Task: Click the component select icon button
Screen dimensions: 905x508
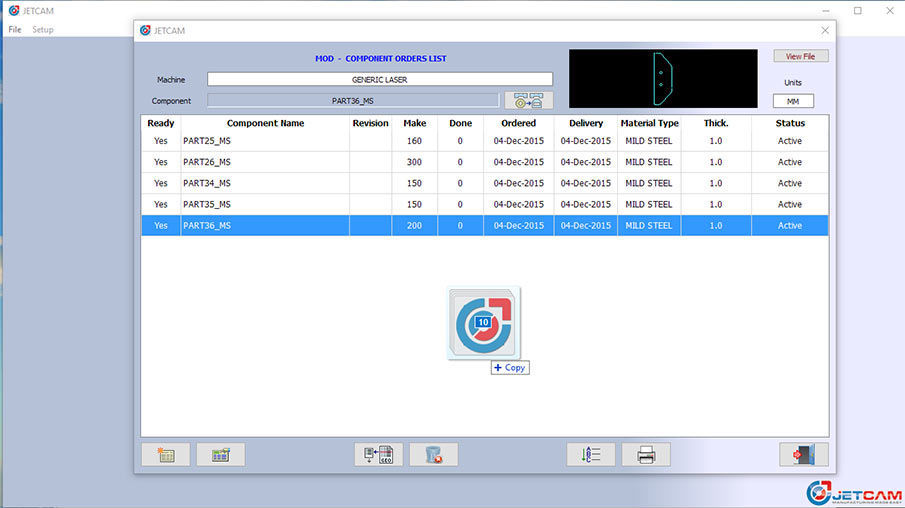Action: tap(528, 100)
